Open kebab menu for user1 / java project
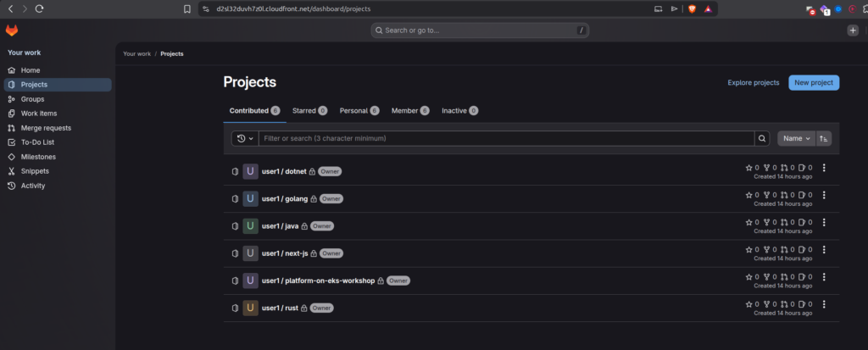 (x=824, y=222)
